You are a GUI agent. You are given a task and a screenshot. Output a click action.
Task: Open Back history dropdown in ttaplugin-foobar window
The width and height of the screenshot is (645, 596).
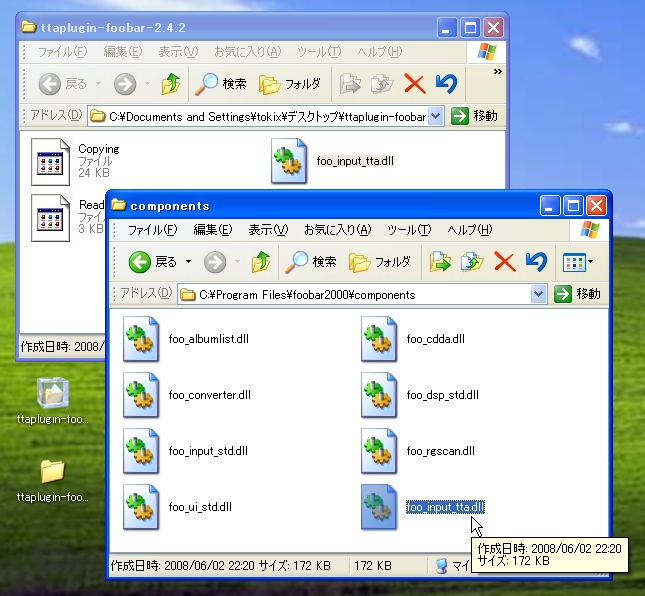[98, 84]
